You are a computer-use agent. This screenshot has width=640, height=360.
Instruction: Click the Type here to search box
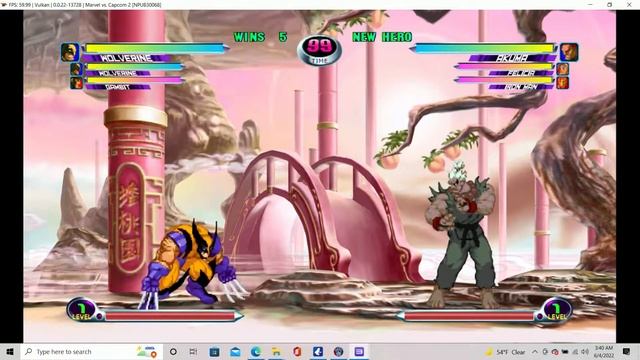pos(91,351)
